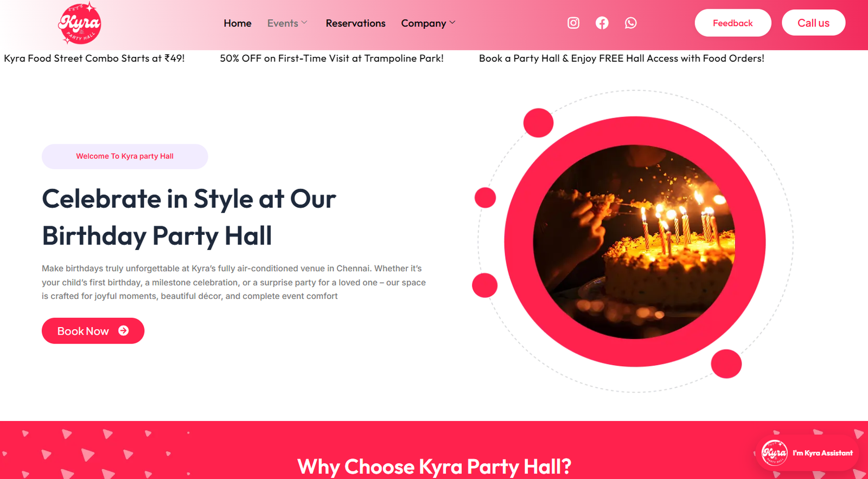Click the Call us button
Image resolution: width=868 pixels, height=479 pixels.
pyautogui.click(x=813, y=23)
